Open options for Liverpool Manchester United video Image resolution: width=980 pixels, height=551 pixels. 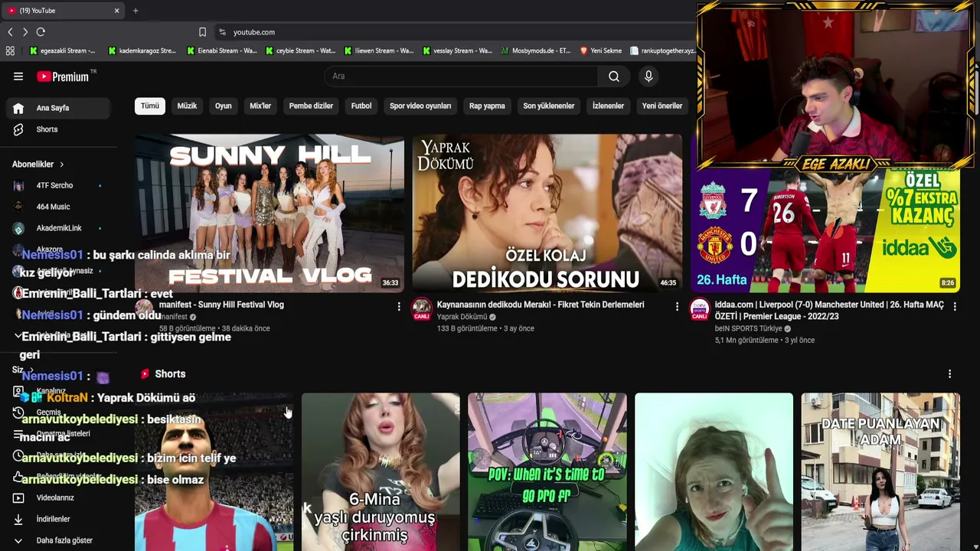pyautogui.click(x=955, y=306)
